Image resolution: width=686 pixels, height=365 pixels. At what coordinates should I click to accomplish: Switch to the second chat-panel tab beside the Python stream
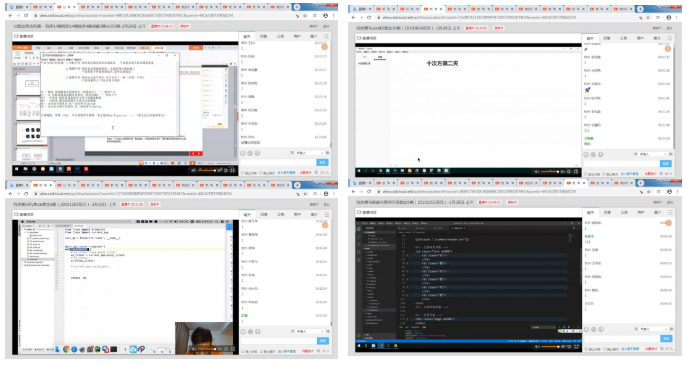[264, 214]
